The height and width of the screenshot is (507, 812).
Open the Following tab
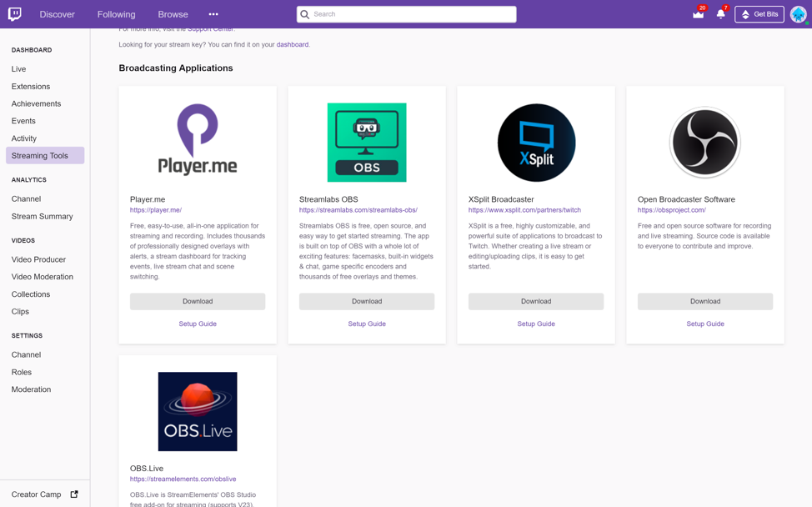coord(116,14)
